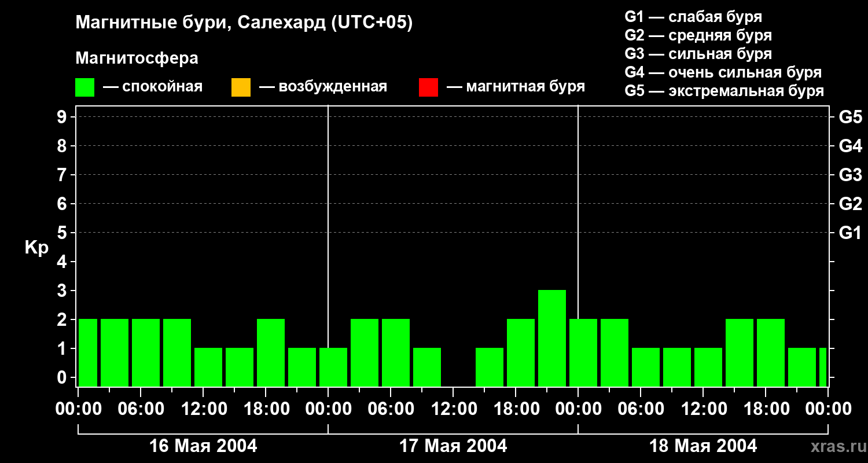This screenshot has height=463, width=868.
Task: Click the 18:00 bar of 16 Мая
Action: [271, 352]
